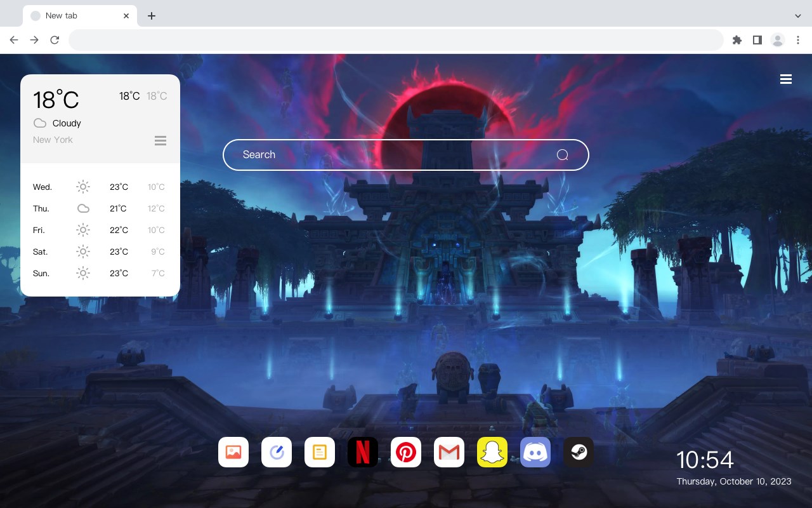812x508 pixels.
Task: Click the Sat. forecast day label
Action: point(41,251)
